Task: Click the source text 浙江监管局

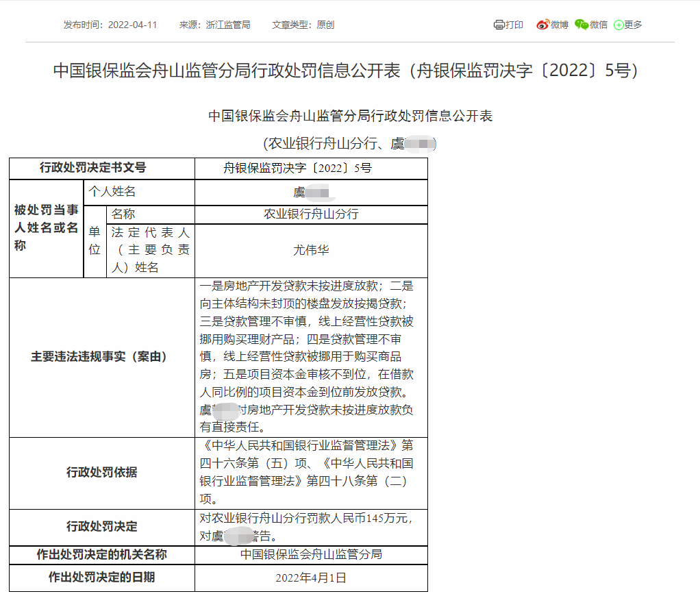Action: click(x=227, y=25)
